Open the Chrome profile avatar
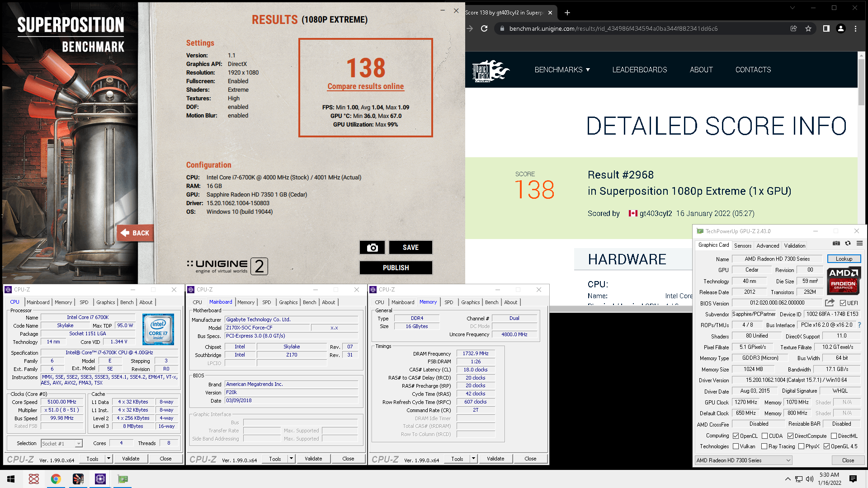Image resolution: width=868 pixels, height=488 pixels. tap(841, 28)
